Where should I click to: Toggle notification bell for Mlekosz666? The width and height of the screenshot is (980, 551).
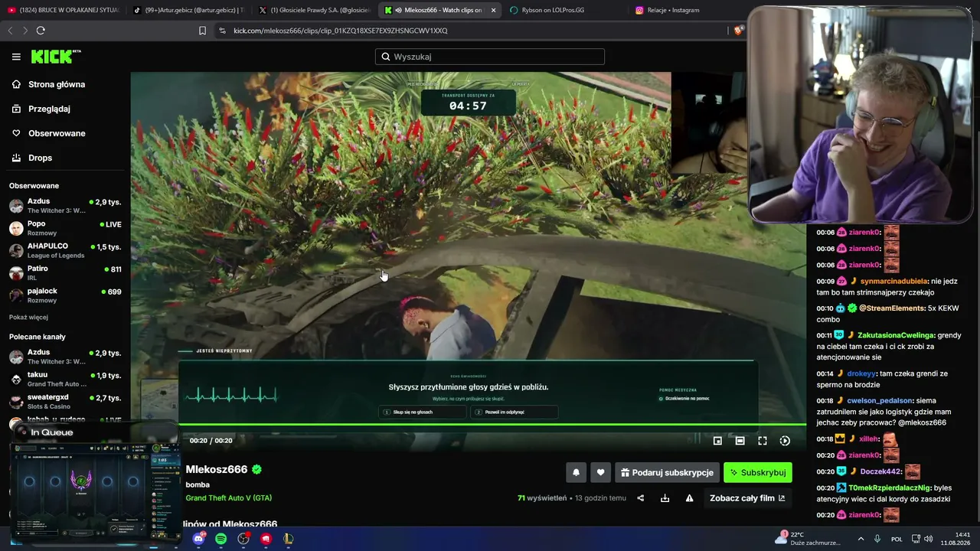point(577,472)
